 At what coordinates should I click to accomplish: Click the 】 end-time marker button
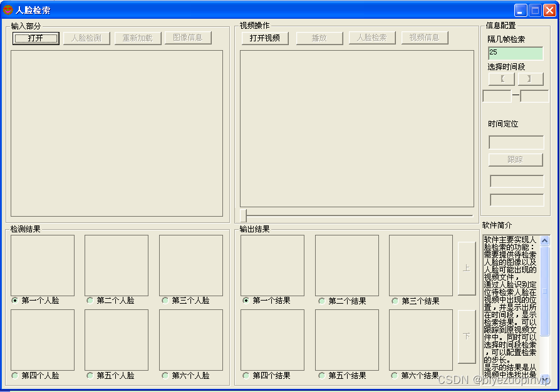tap(531, 78)
